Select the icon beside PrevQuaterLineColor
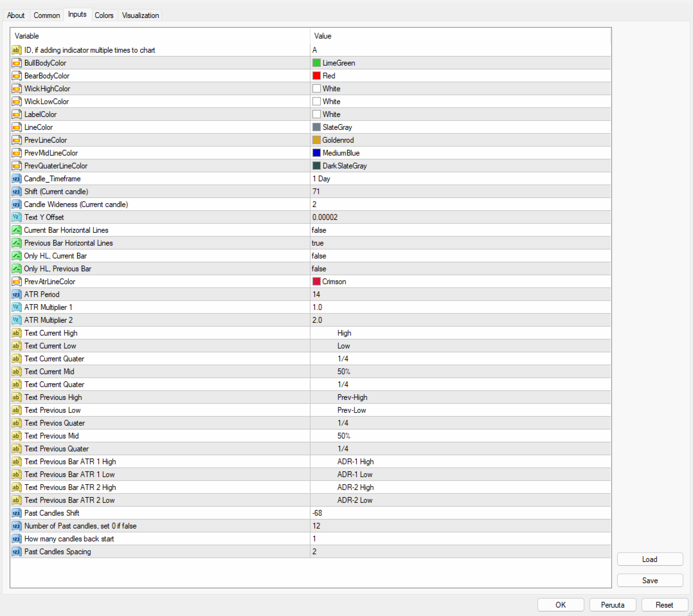Image resolution: width=693 pixels, height=616 pixels. click(16, 165)
